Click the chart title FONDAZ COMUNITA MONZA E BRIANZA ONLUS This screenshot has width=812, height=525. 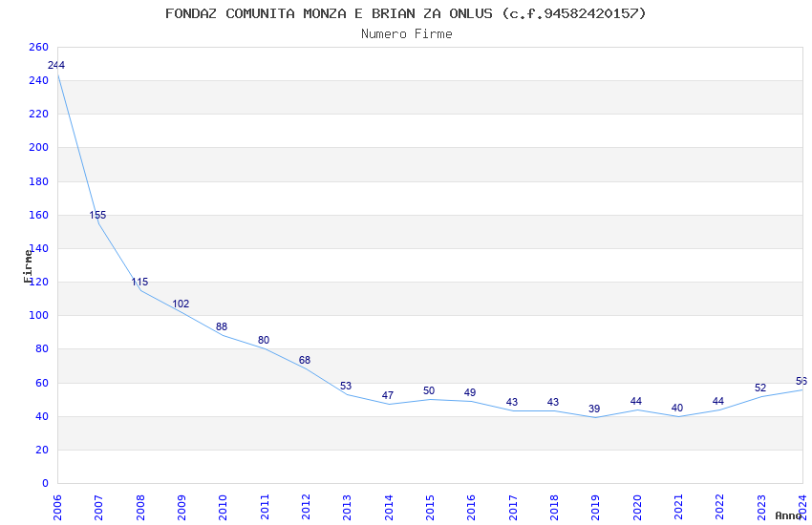[x=406, y=13]
